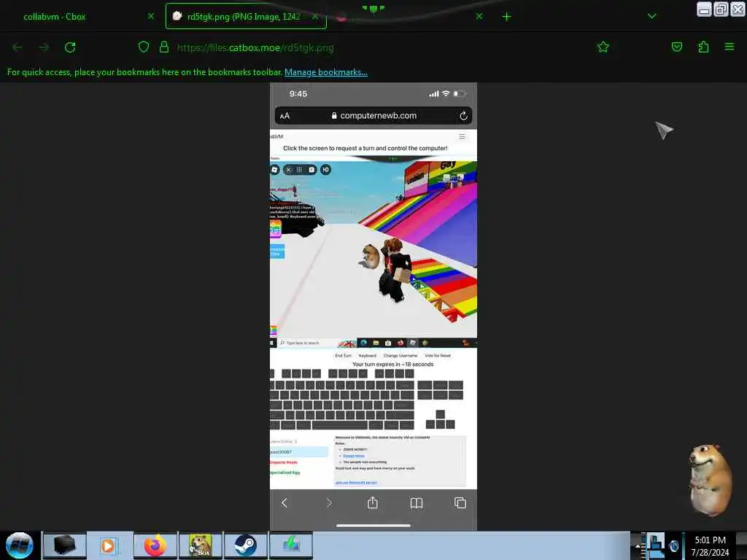Close the rd5tgk.png tab
The height and width of the screenshot is (560, 747).
(x=314, y=16)
